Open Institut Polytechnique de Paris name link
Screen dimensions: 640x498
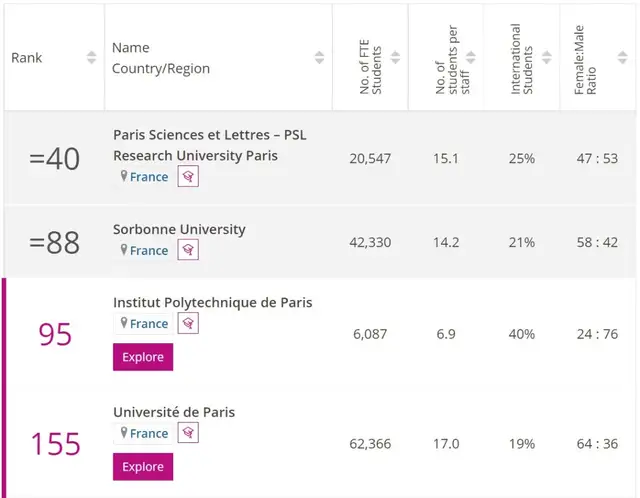[212, 302]
